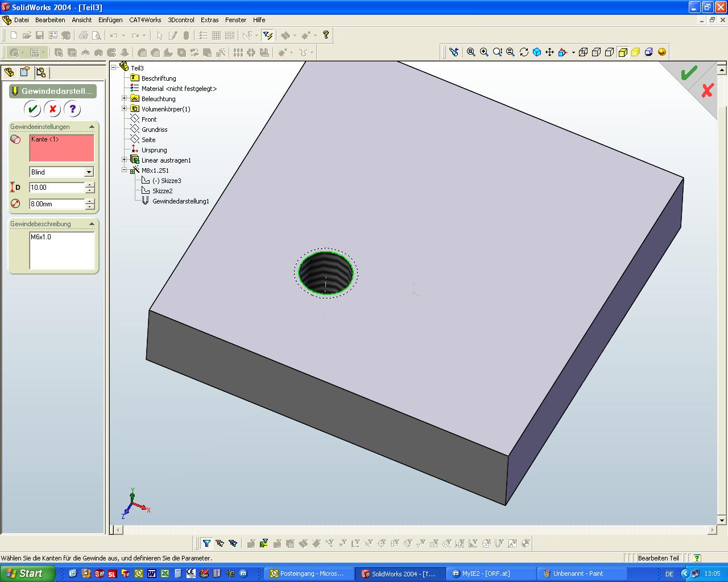The height and width of the screenshot is (582, 728).
Task: Click green checkmark in viewport corner
Action: [689, 73]
